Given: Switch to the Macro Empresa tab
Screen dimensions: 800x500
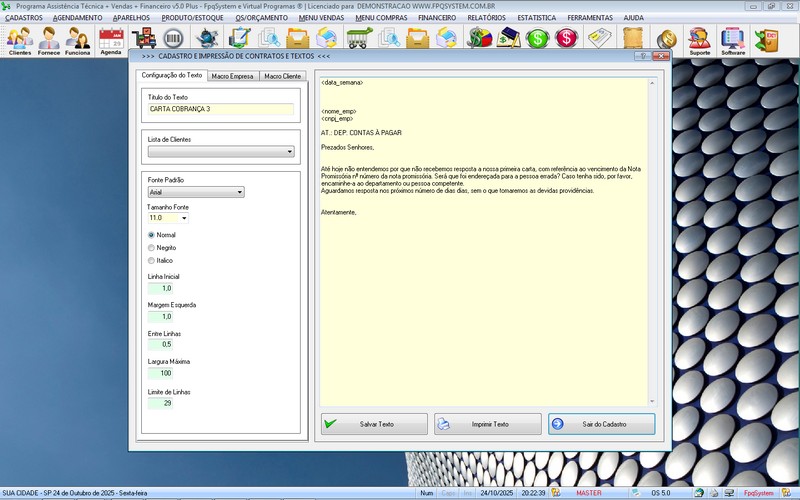Looking at the screenshot, I should tap(233, 76).
